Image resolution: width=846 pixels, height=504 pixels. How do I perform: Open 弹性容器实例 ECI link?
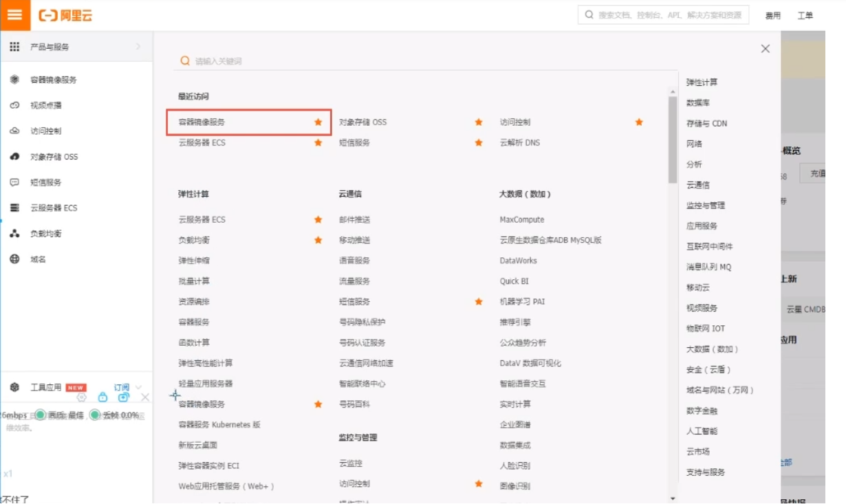[209, 465]
